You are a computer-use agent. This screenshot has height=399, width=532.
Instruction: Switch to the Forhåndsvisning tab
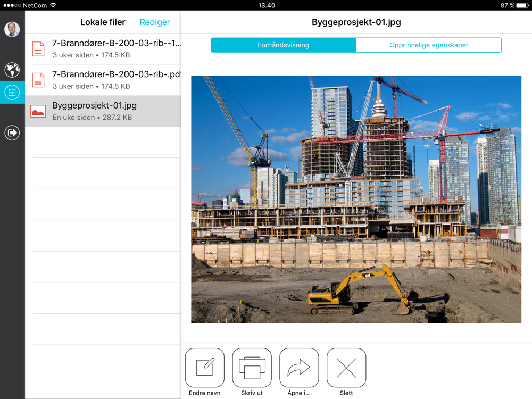(x=284, y=45)
